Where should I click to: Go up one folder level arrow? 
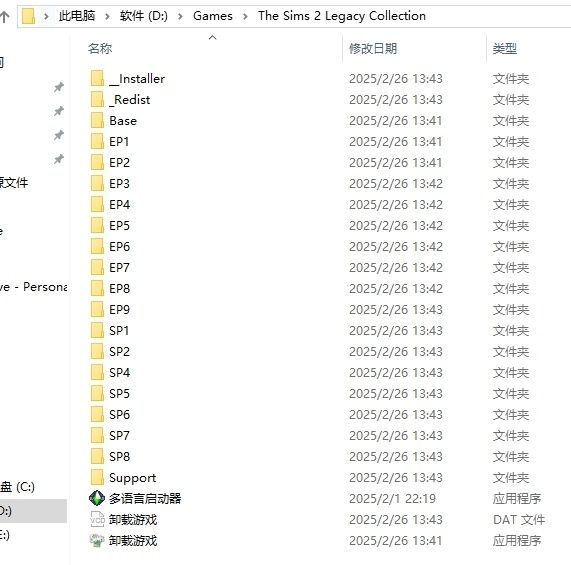[x=4, y=16]
